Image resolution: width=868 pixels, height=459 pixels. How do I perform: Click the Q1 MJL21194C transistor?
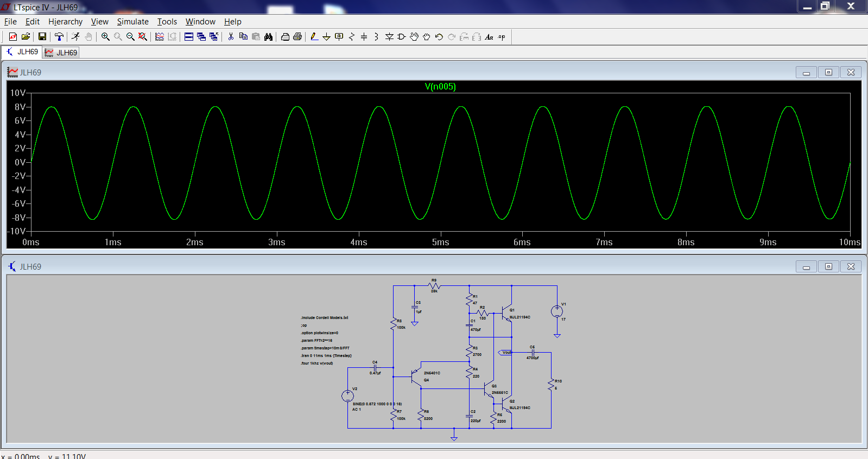pyautogui.click(x=508, y=313)
